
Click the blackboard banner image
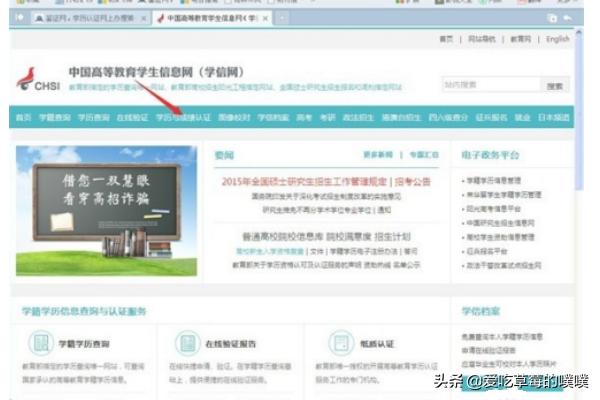tap(106, 211)
